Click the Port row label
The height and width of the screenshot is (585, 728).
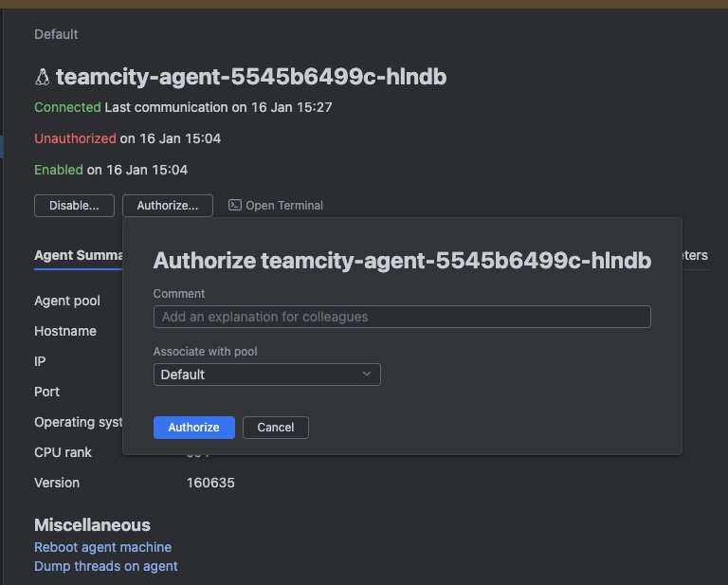coord(46,392)
